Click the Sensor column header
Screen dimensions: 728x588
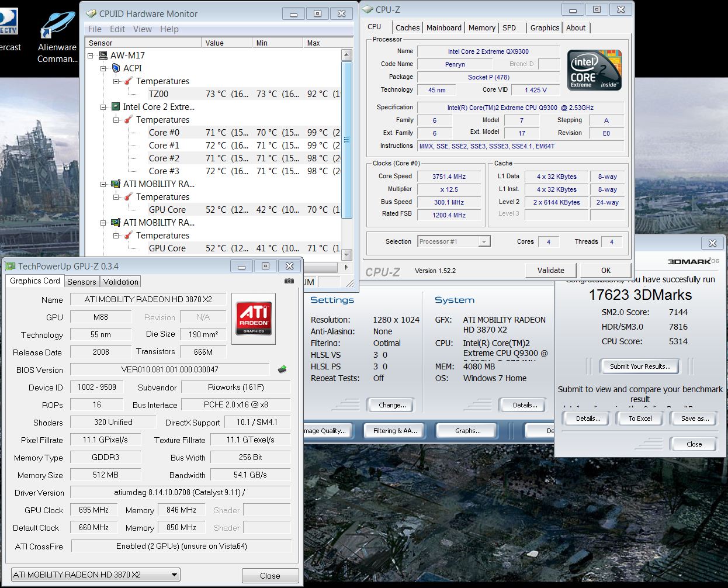point(143,43)
